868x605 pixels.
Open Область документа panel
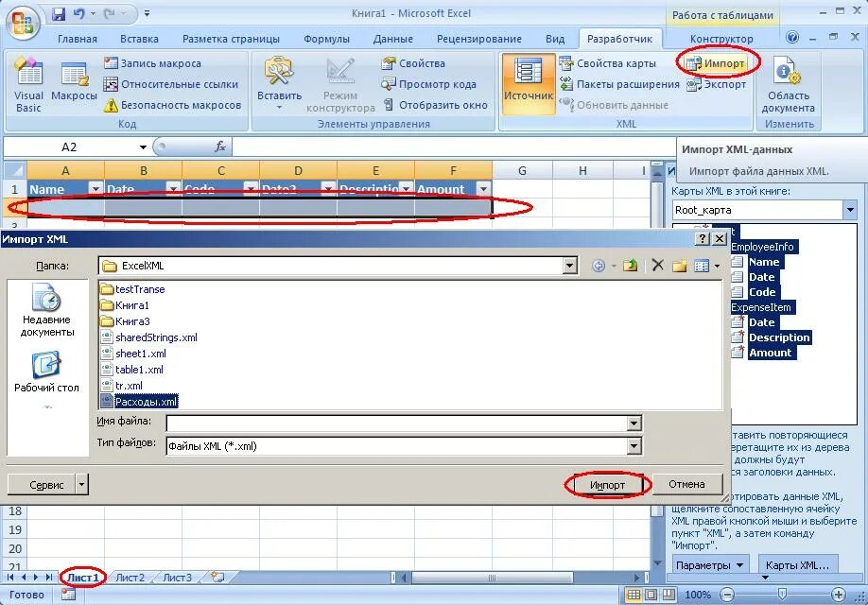click(788, 85)
